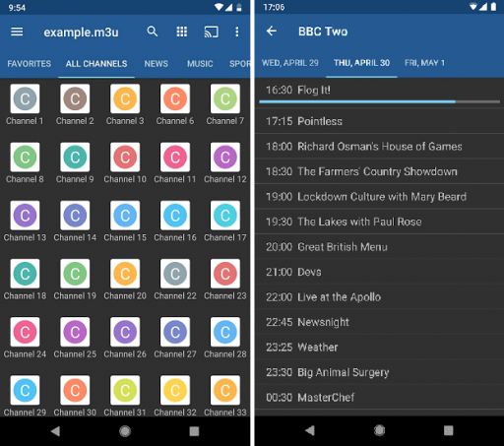The width and height of the screenshot is (504, 446).
Task: Switch to the News tab
Action: 157,64
